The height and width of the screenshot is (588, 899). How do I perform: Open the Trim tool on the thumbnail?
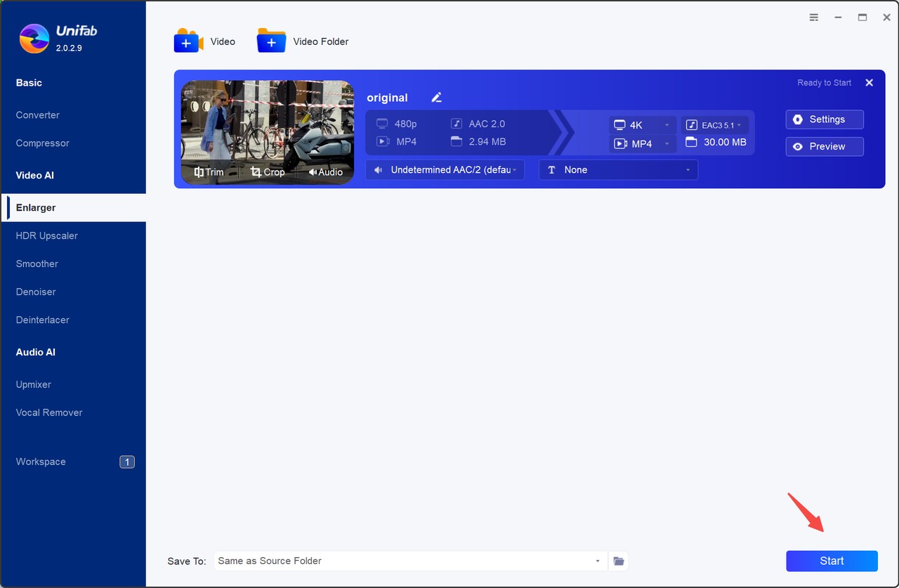click(x=209, y=172)
